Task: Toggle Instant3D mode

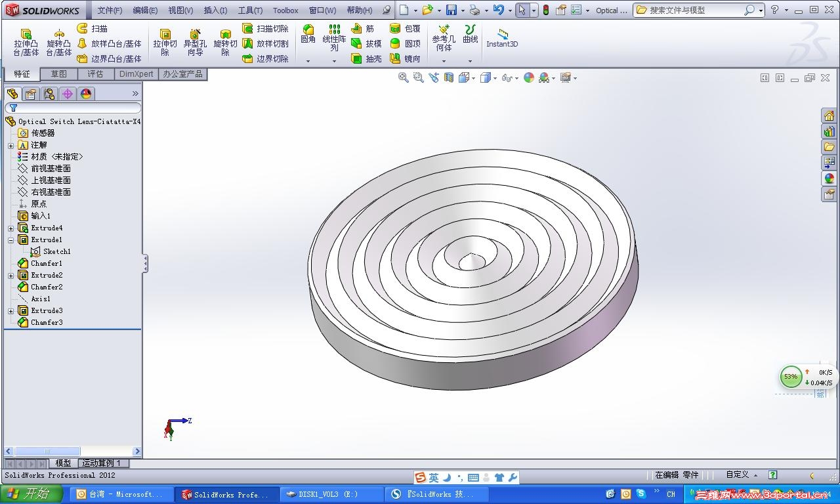Action: pyautogui.click(x=502, y=38)
